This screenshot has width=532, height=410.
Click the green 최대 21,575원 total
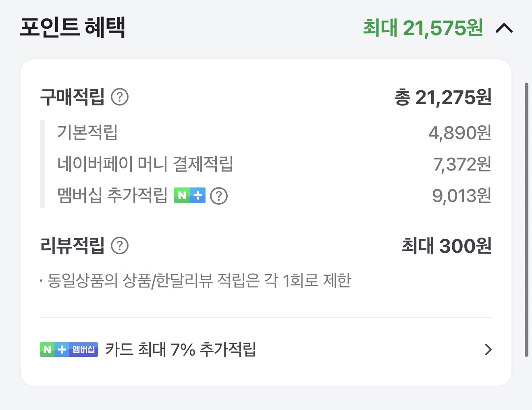pyautogui.click(x=423, y=28)
